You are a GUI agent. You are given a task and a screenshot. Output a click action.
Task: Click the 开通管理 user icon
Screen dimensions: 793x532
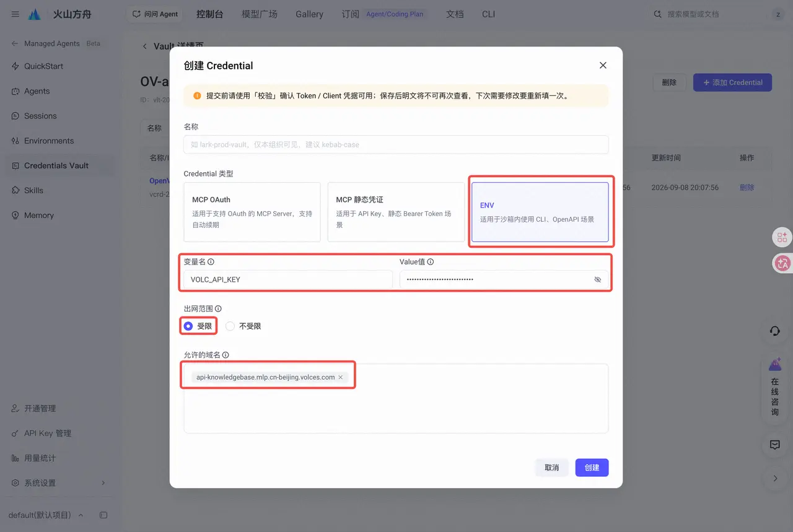pos(15,409)
